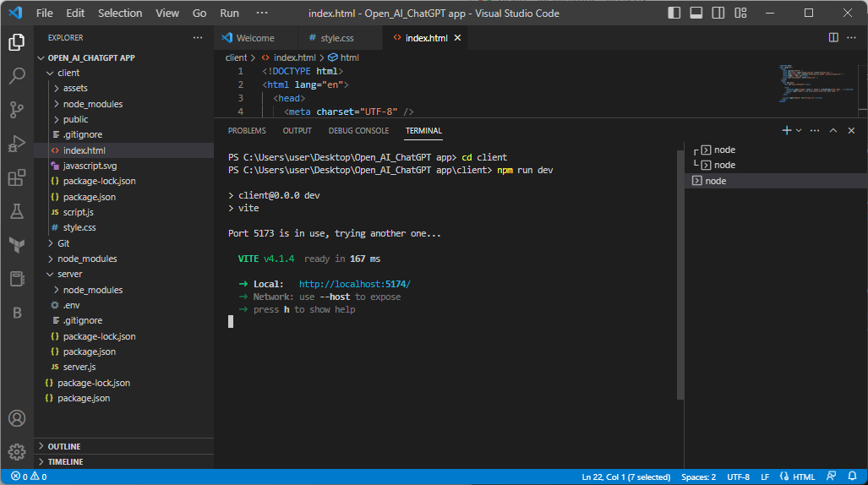Open the Source Control view

point(17,110)
